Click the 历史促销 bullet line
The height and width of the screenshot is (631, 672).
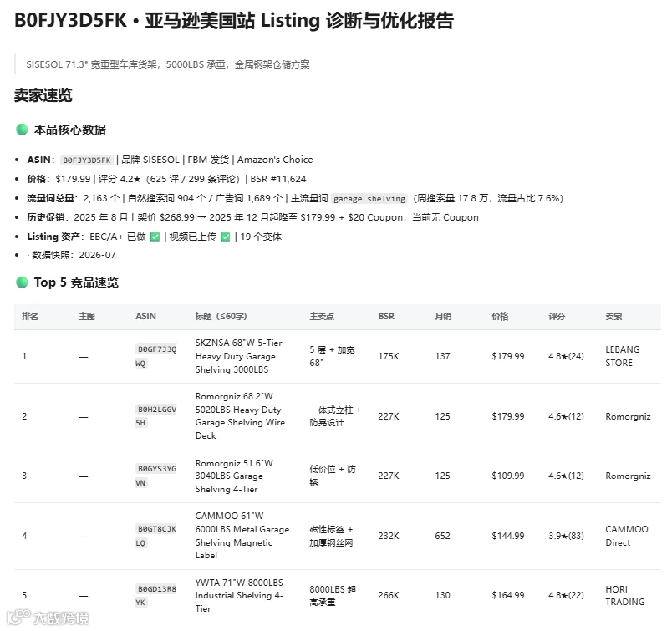[253, 217]
